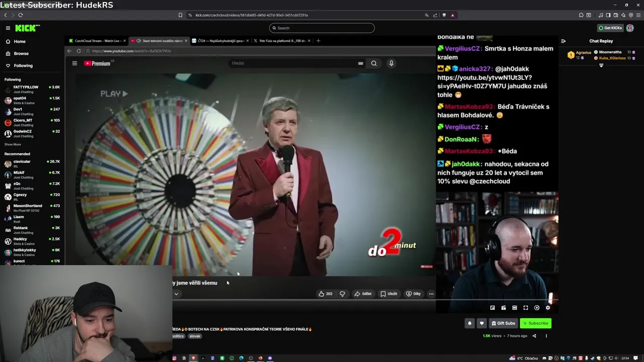Click the Gift Subs button
This screenshot has width=644, height=362.
coord(503,323)
